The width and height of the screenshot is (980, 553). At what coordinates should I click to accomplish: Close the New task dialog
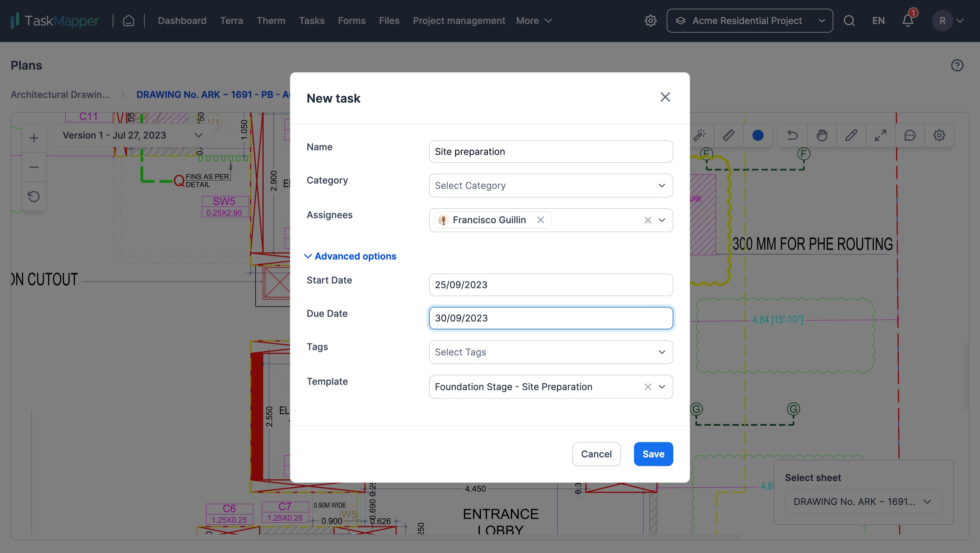[x=665, y=97]
